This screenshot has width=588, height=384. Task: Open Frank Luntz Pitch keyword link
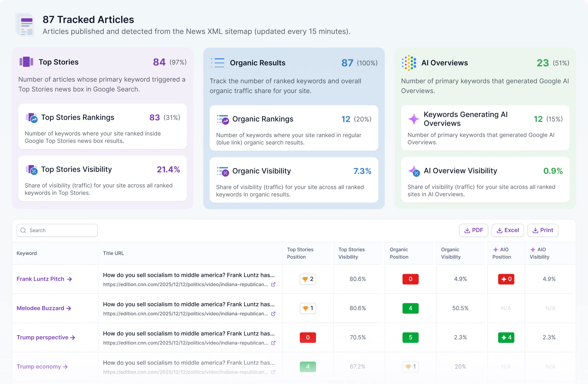click(x=44, y=279)
